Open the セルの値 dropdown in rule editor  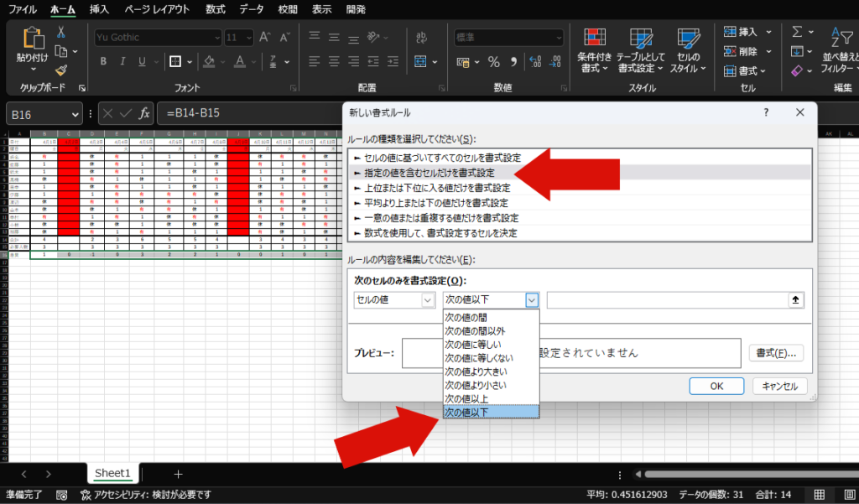(428, 300)
